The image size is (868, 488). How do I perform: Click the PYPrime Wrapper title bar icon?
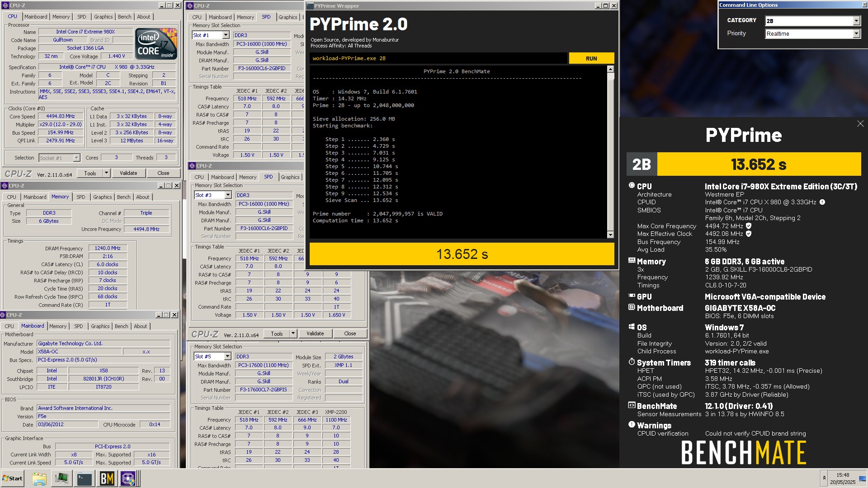pyautogui.click(x=310, y=6)
